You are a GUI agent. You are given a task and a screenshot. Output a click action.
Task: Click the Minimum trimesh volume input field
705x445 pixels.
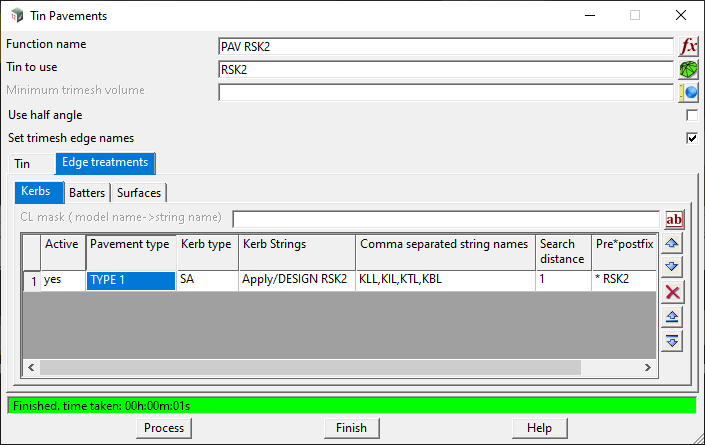point(446,93)
